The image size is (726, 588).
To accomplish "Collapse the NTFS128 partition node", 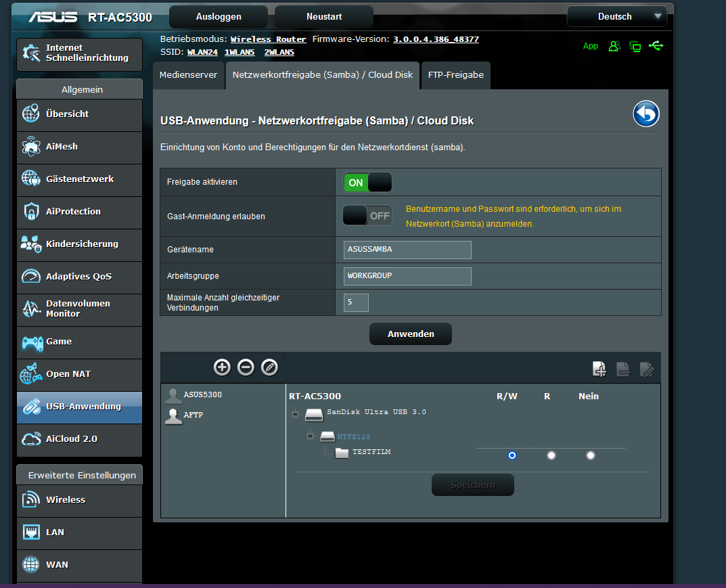I will pos(310,436).
